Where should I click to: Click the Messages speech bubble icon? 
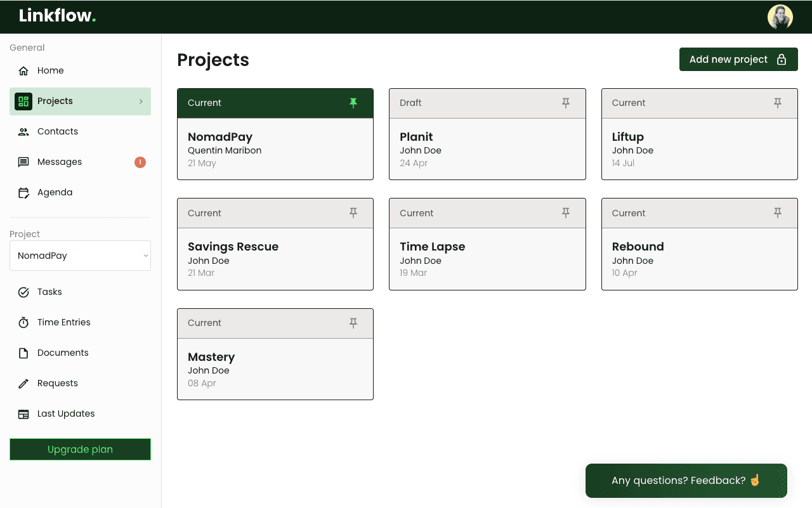point(23,162)
